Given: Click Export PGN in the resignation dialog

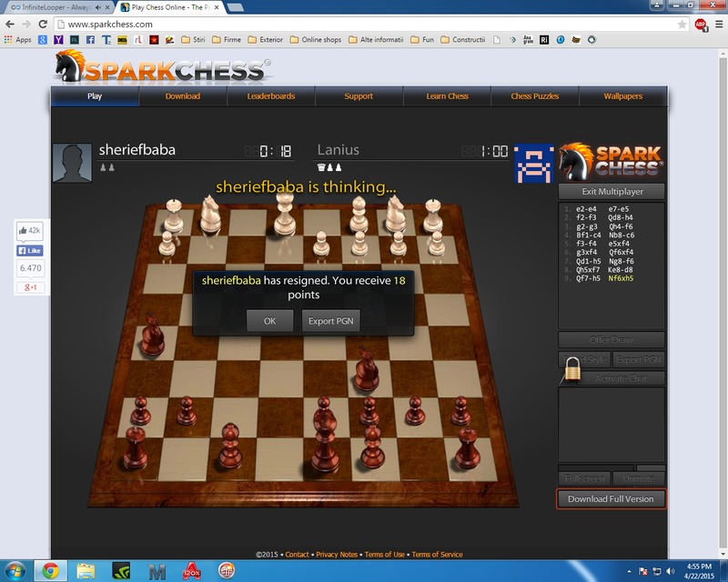Looking at the screenshot, I should [330, 321].
